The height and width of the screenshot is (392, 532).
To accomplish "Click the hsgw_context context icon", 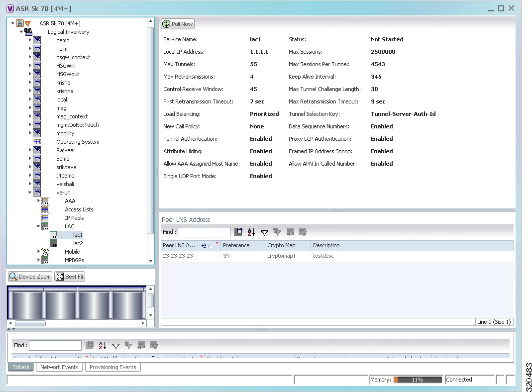I will (37, 57).
